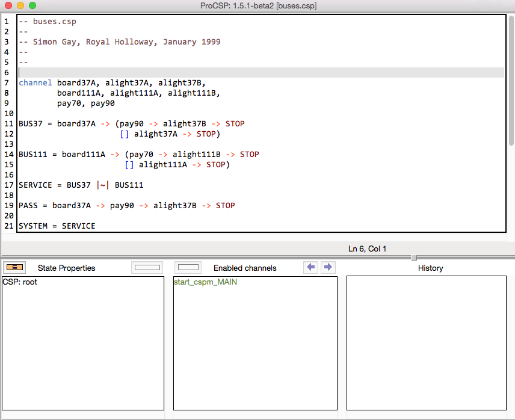This screenshot has width=515, height=420.
Task: Select the 'CSP: root' state entry
Action: pos(20,282)
